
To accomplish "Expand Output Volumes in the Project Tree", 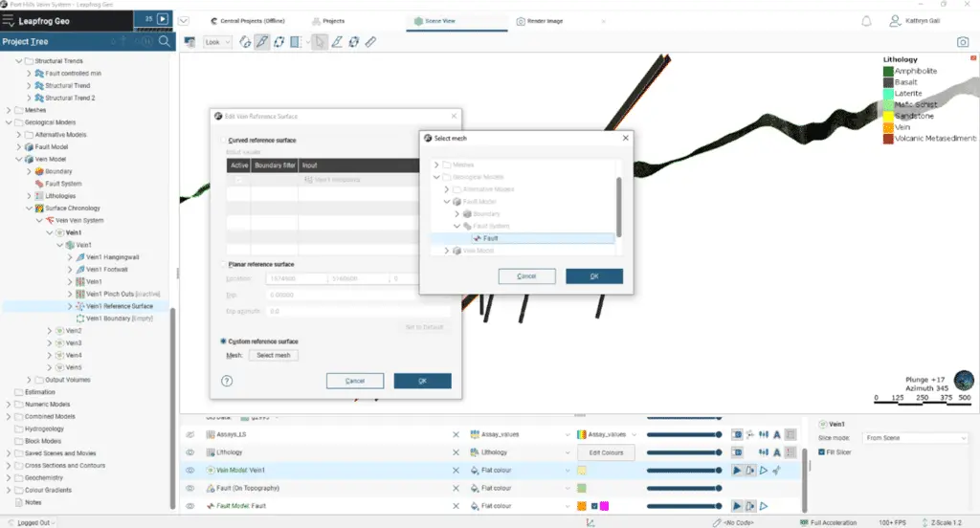I will [x=29, y=380].
